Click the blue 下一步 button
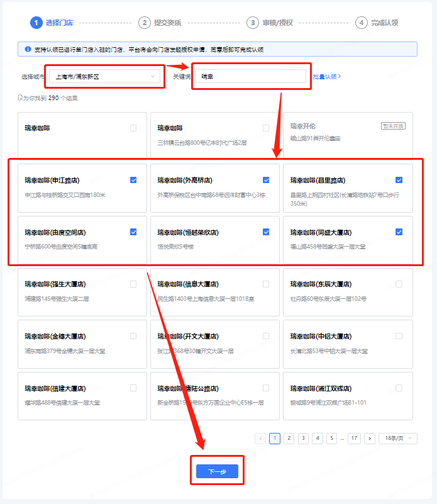 tap(217, 471)
